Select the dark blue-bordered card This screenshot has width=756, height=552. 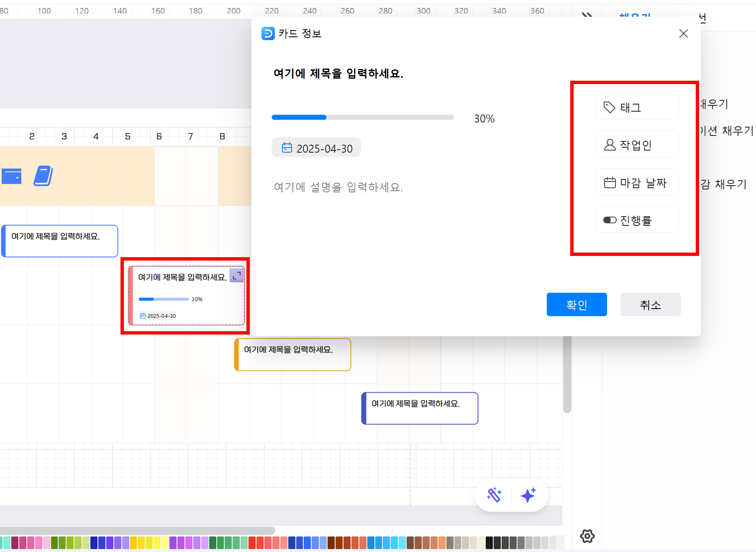[420, 408]
